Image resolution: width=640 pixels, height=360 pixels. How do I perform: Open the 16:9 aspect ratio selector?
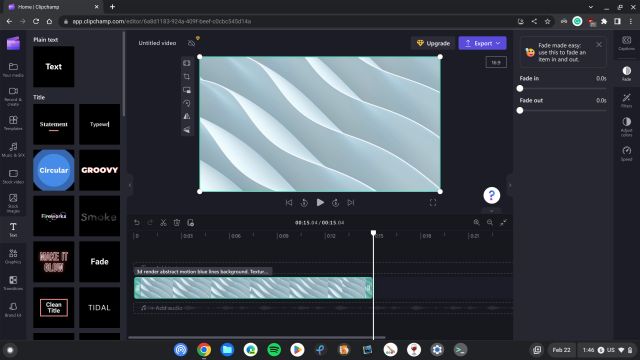click(496, 62)
